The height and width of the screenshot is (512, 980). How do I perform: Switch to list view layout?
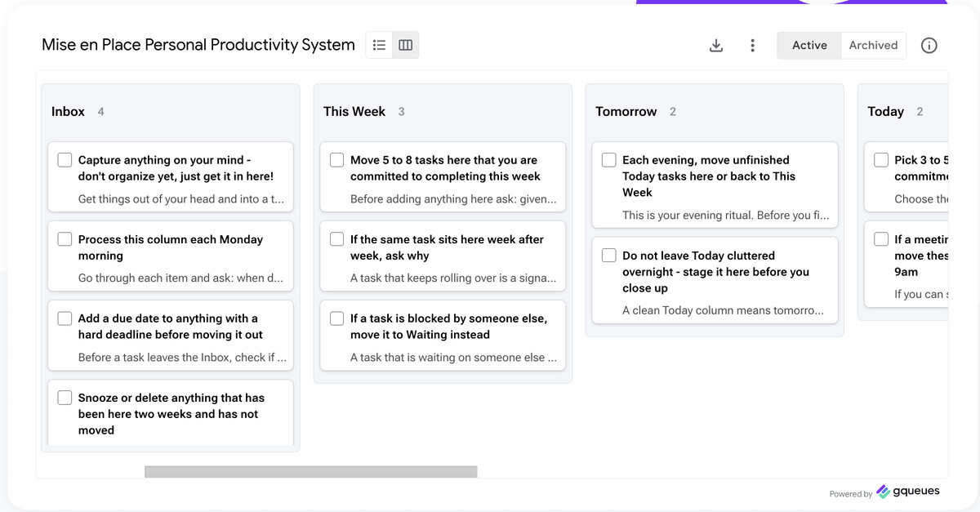click(379, 45)
